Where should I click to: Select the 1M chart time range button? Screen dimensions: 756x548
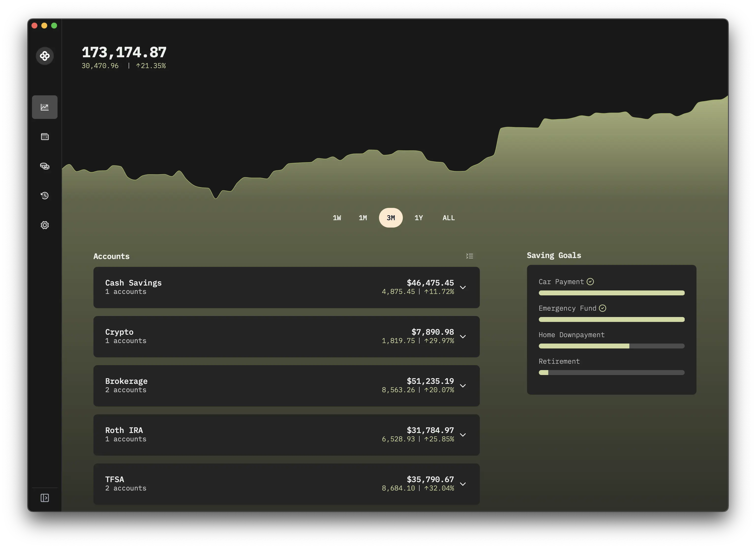coord(363,218)
